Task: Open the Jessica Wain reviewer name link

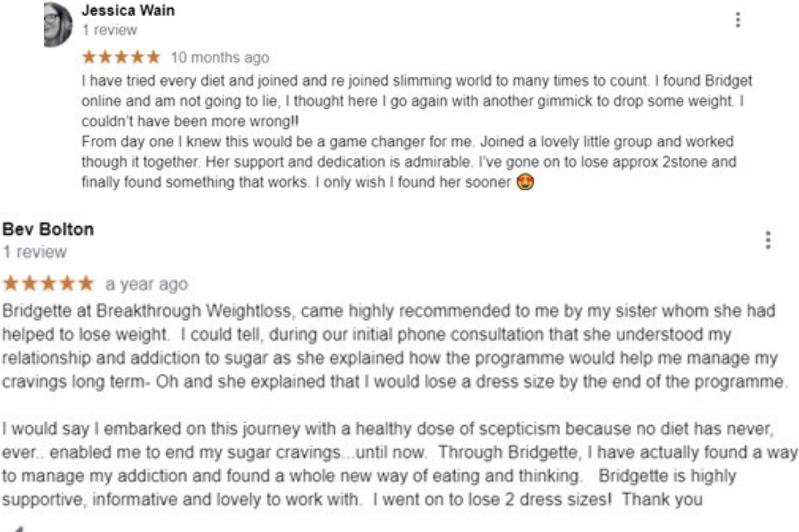Action: point(128,10)
